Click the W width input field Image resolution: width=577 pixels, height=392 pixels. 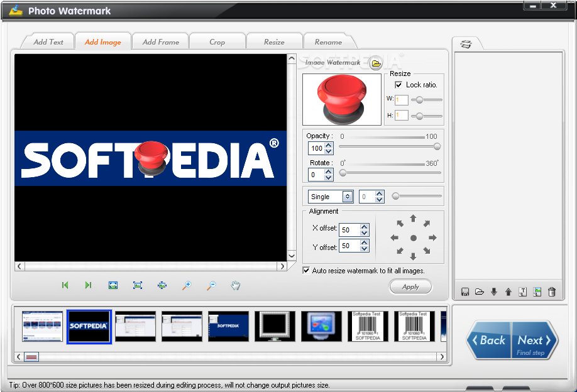pyautogui.click(x=402, y=100)
